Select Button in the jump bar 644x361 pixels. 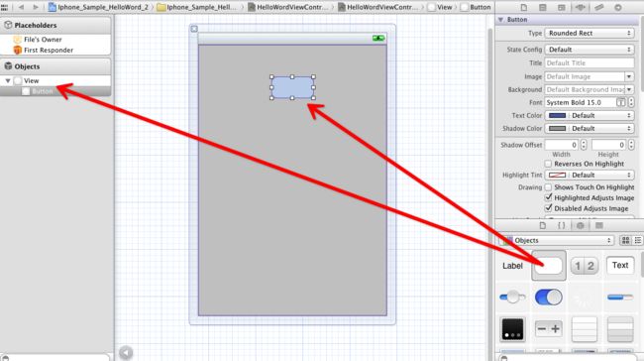(476, 7)
